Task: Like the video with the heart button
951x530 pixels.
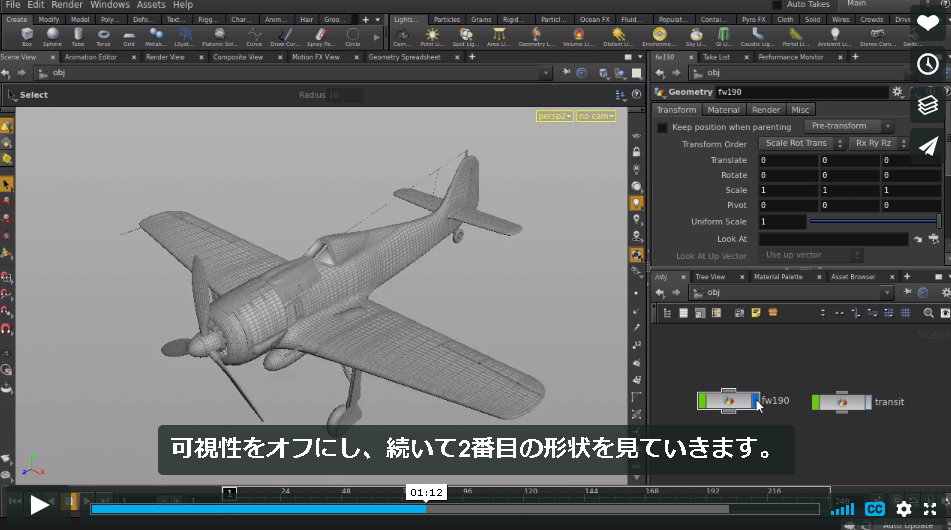Action: click(x=927, y=23)
